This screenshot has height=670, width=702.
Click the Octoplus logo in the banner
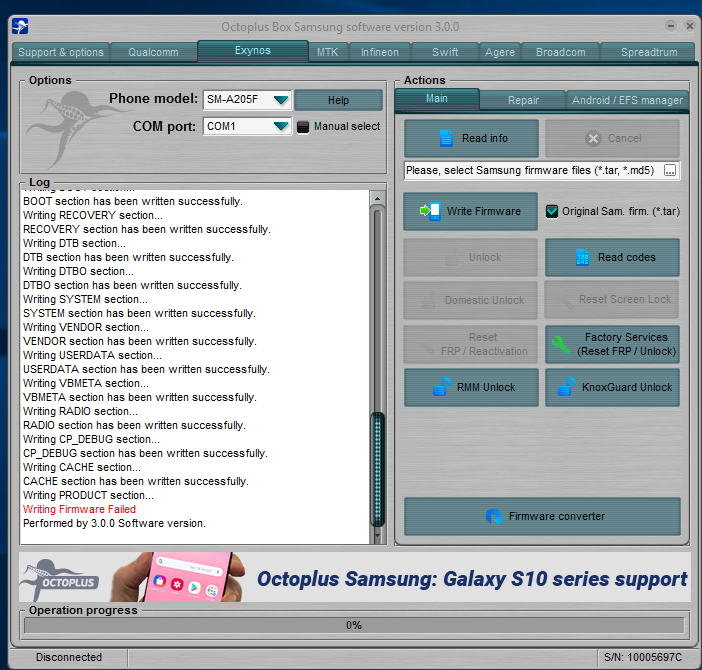coord(60,579)
